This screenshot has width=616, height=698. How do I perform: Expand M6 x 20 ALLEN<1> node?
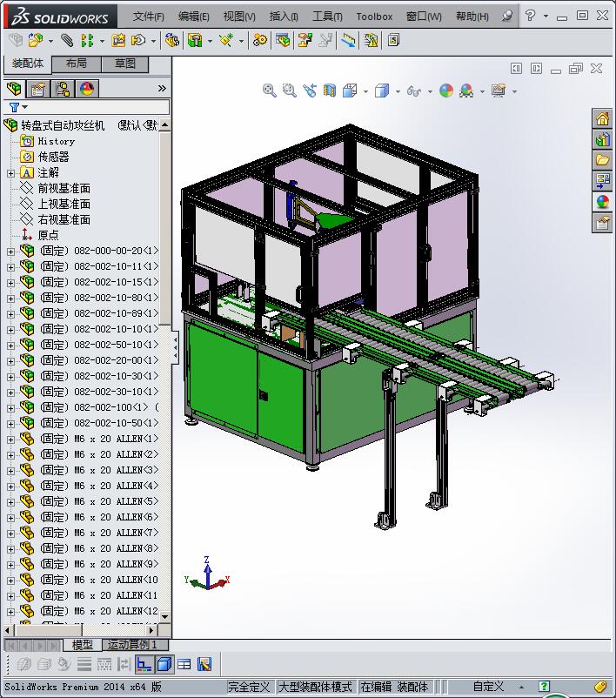tap(10, 440)
